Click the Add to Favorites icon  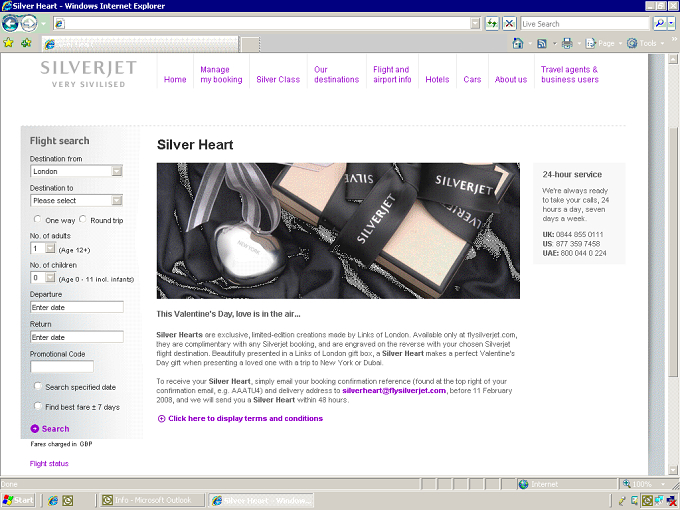[26, 43]
